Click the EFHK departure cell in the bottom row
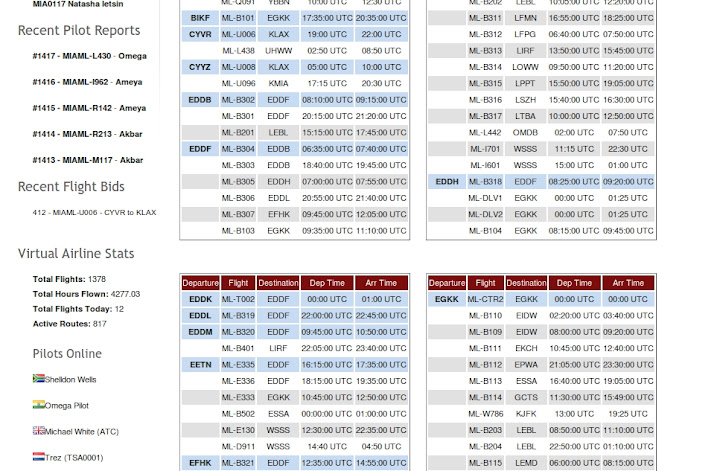Image resolution: width=720 pixels, height=471 pixels. point(200,463)
